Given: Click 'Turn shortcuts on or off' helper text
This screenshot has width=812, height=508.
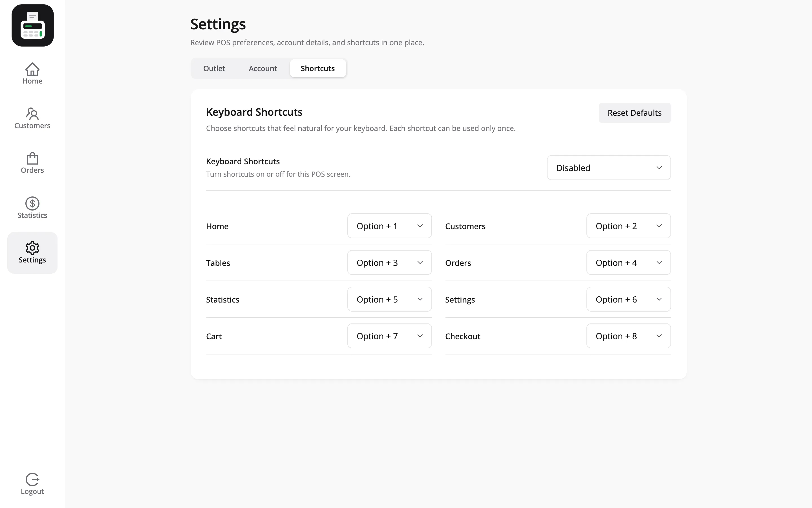Looking at the screenshot, I should (278, 174).
